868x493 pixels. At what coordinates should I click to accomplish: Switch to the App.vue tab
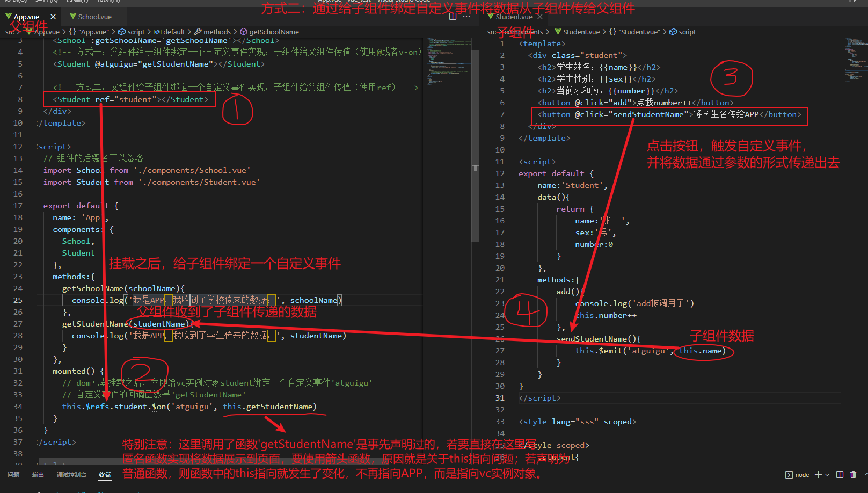27,17
